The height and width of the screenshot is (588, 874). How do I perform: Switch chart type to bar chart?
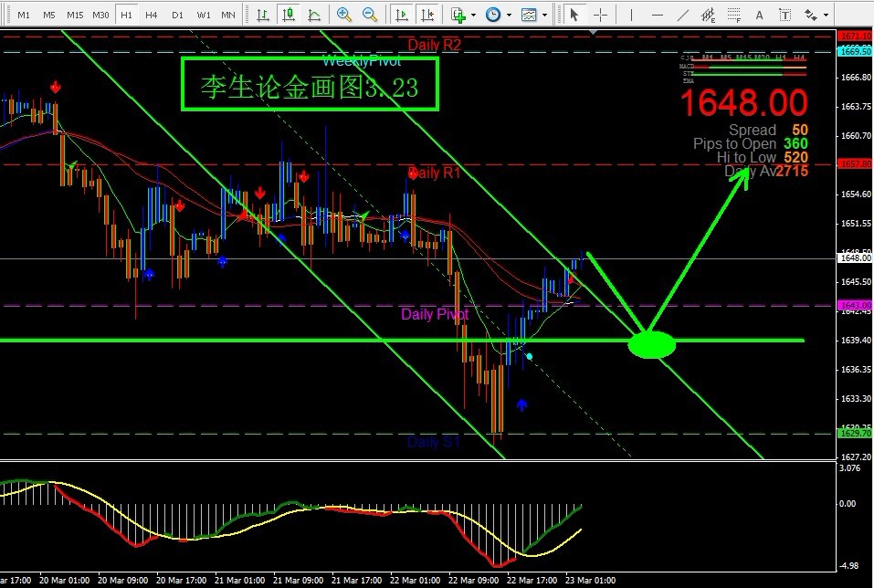pyautogui.click(x=263, y=15)
